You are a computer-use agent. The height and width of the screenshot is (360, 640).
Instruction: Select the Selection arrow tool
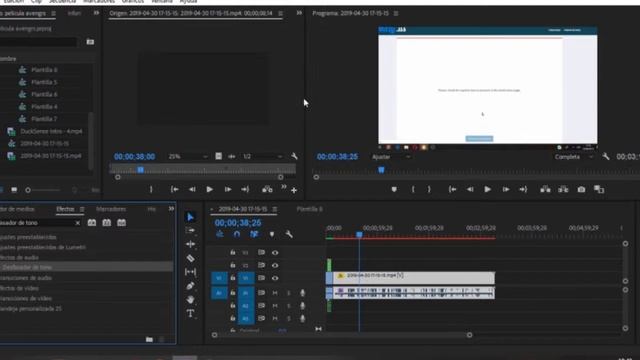coord(190,217)
